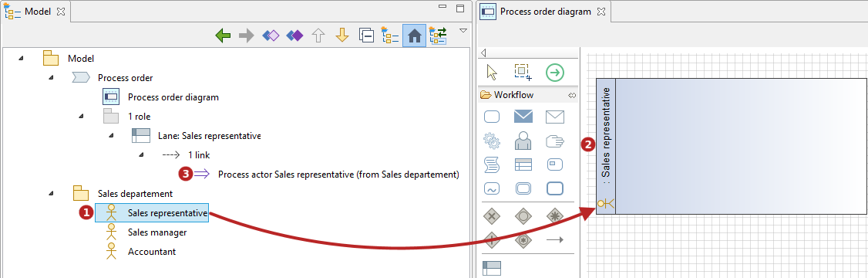Collapse the Sales departement folder node
Image resolution: width=868 pixels, height=278 pixels.
click(51, 194)
